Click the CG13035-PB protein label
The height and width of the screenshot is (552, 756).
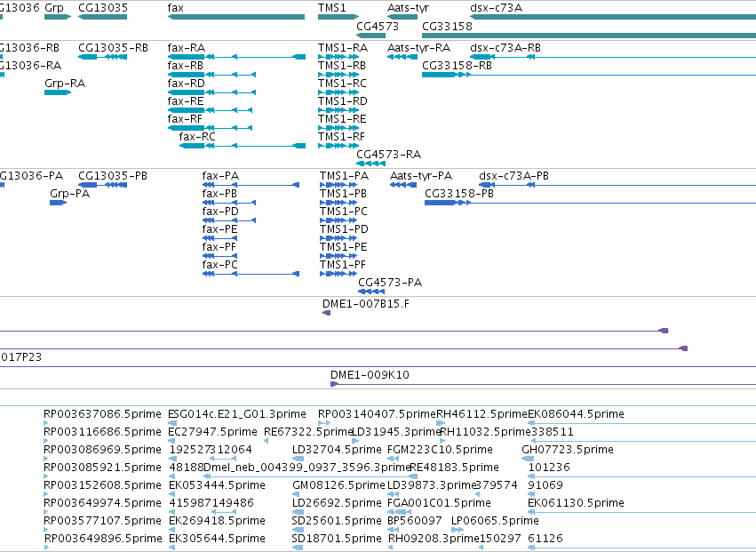point(113,176)
